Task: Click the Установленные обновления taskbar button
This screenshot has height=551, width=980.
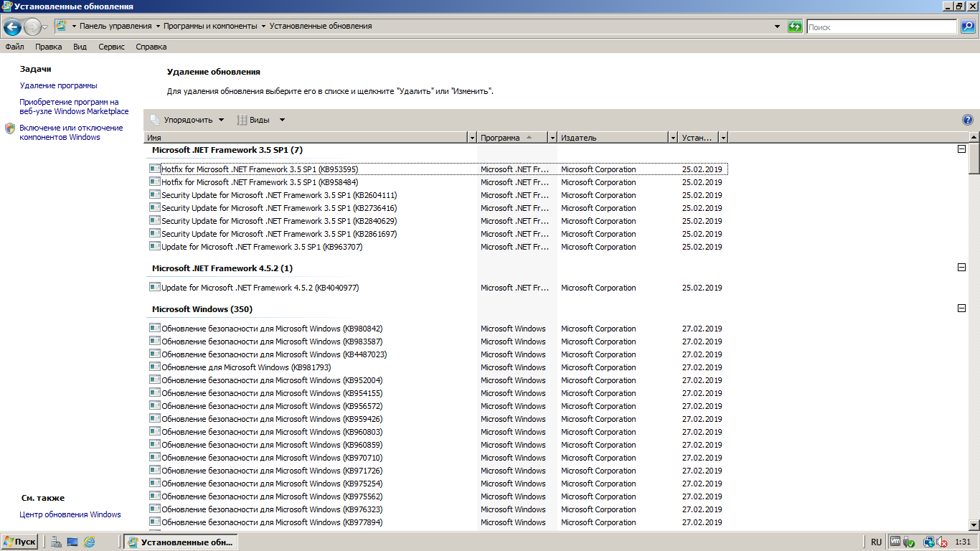Action: click(x=181, y=542)
